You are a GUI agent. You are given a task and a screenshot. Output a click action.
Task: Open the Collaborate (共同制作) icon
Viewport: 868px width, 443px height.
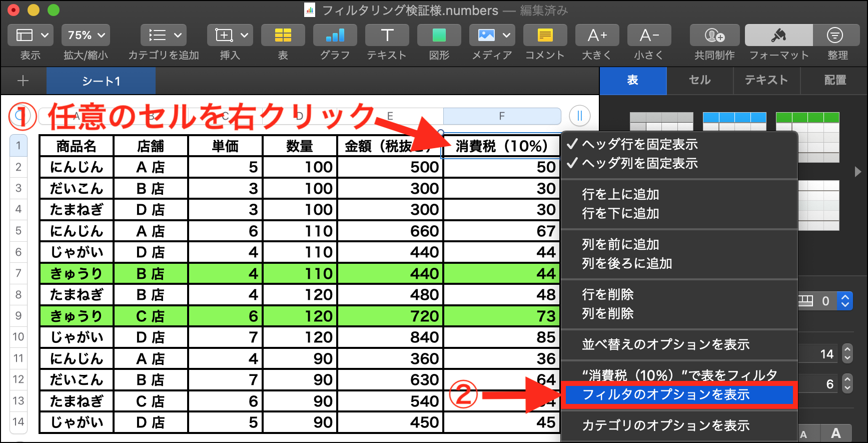[714, 35]
